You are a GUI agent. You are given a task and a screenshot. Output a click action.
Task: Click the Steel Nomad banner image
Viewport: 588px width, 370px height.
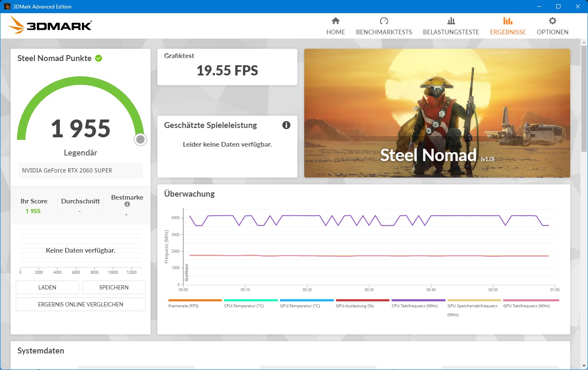(x=437, y=113)
